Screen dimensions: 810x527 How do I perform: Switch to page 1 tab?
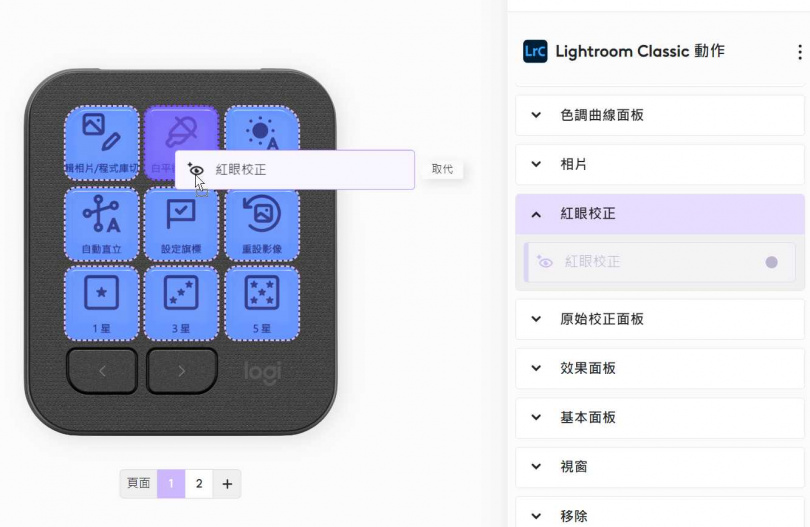coord(171,484)
